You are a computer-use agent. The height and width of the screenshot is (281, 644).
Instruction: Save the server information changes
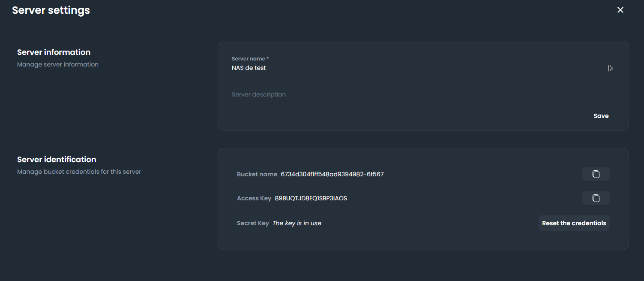(x=601, y=115)
